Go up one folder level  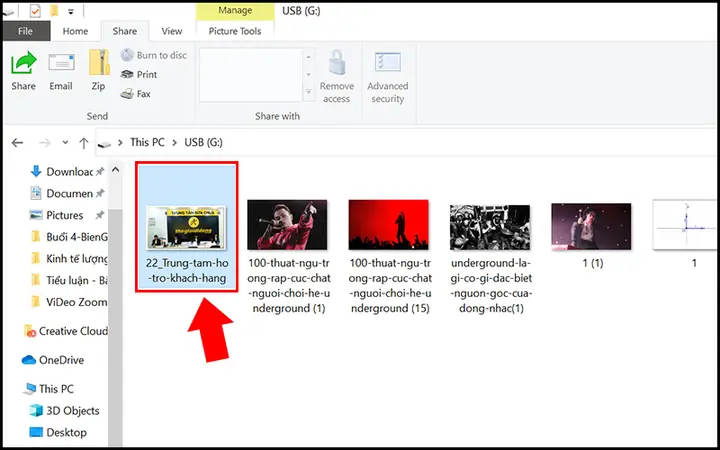84,143
